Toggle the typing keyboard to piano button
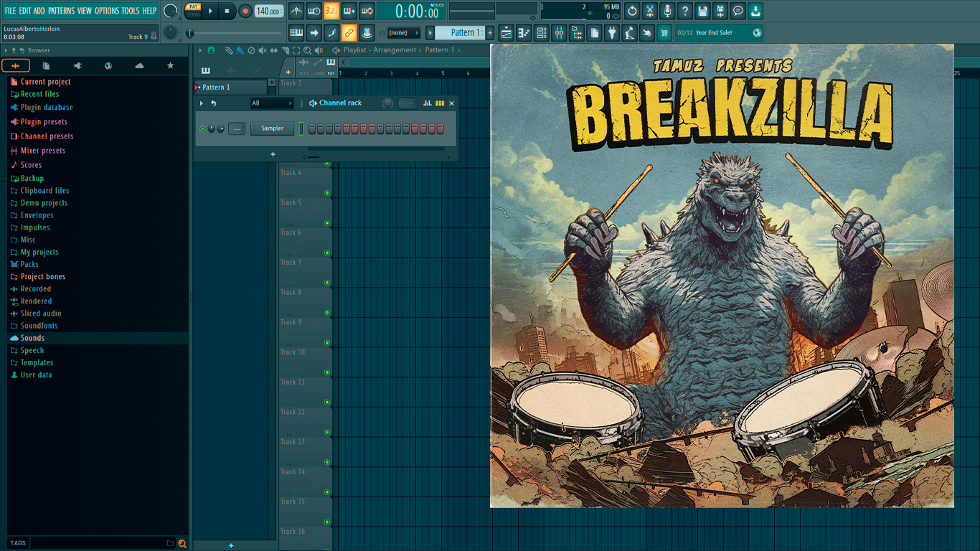980x551 pixels. (296, 33)
